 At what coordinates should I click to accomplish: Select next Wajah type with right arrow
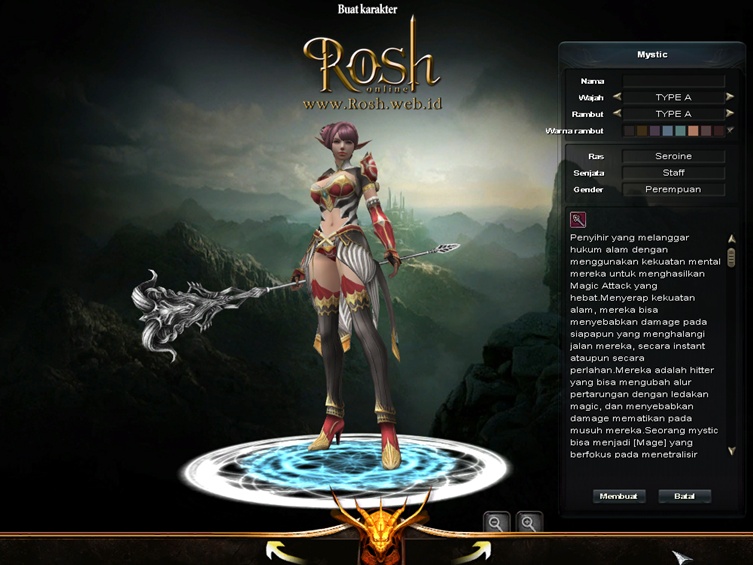[730, 97]
